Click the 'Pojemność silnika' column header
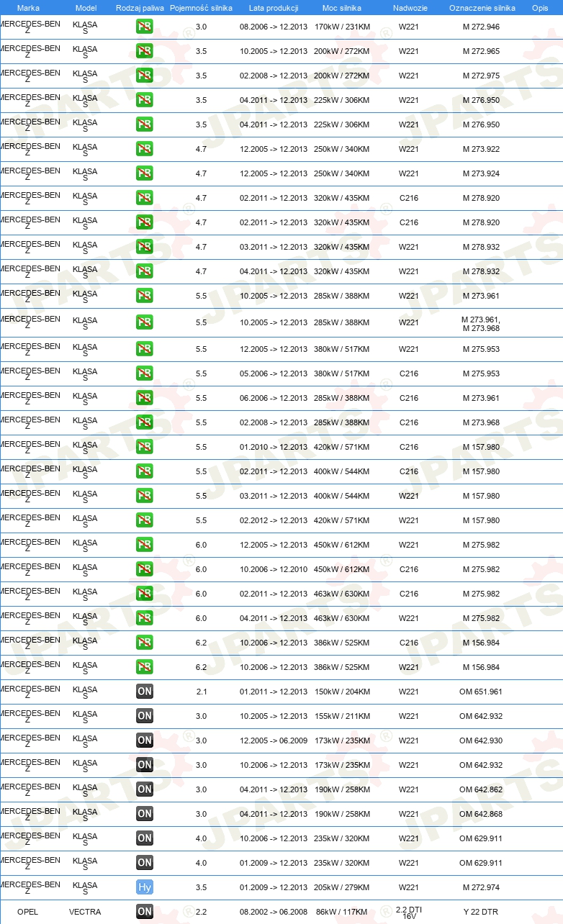The width and height of the screenshot is (563, 924). point(202,8)
